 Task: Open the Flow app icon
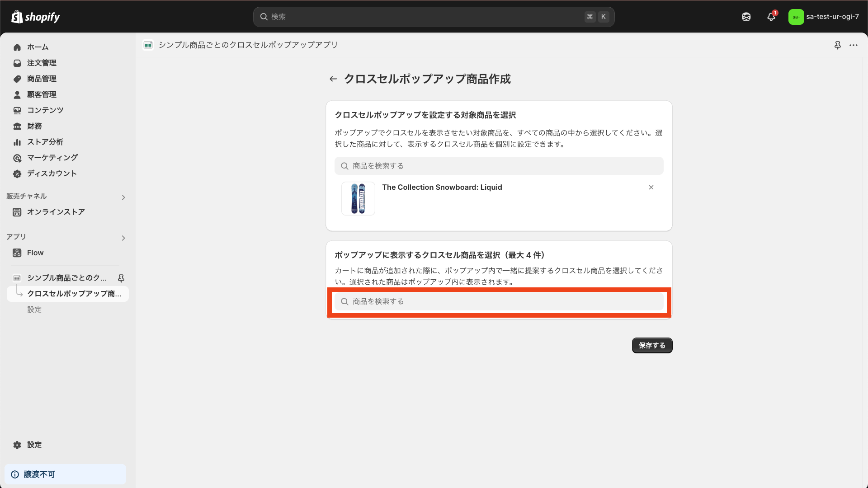17,253
